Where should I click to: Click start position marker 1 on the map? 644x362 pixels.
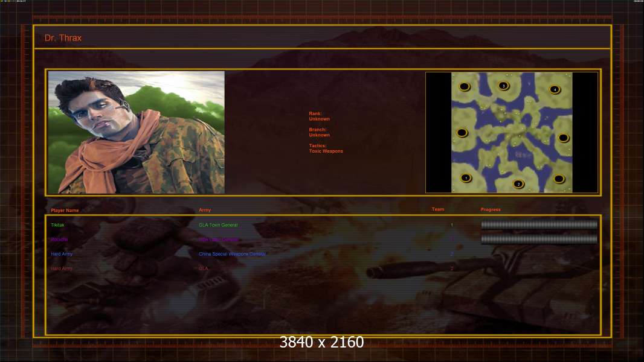pyautogui.click(x=466, y=178)
